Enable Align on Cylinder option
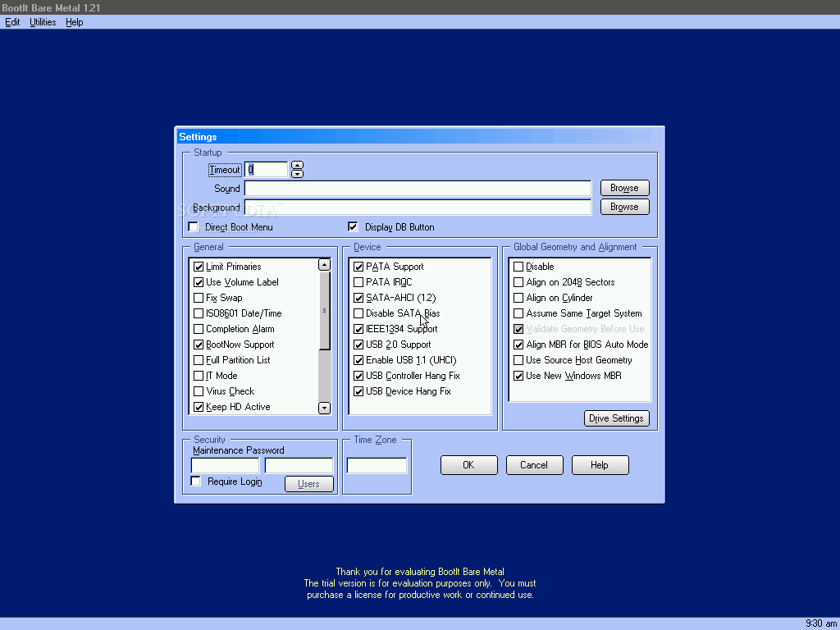The width and height of the screenshot is (840, 630). pos(518,298)
